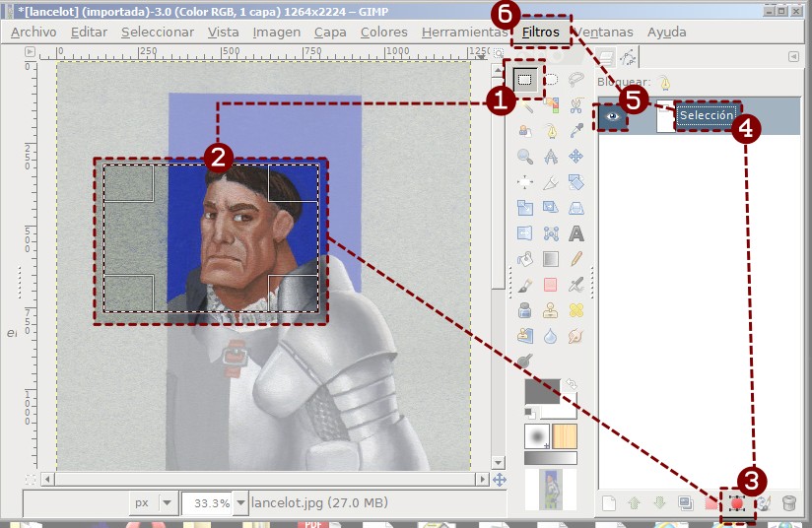812x528 pixels.
Task: Click the delete trash icon in channels panel
Action: 788,503
